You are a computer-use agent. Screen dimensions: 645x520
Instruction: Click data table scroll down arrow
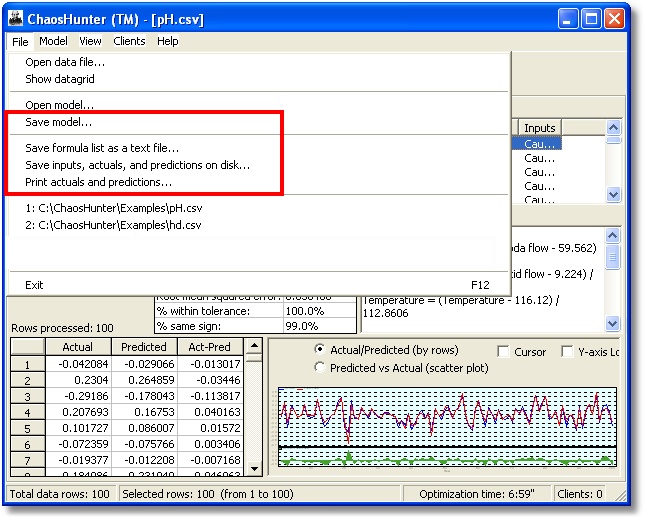click(x=254, y=468)
